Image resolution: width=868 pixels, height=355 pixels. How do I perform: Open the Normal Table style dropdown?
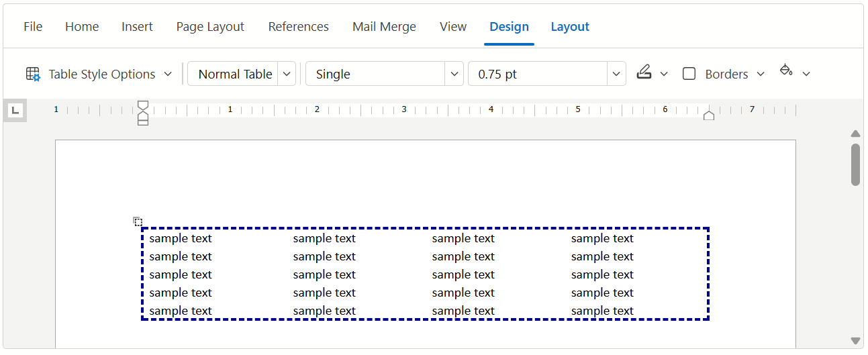(x=287, y=74)
